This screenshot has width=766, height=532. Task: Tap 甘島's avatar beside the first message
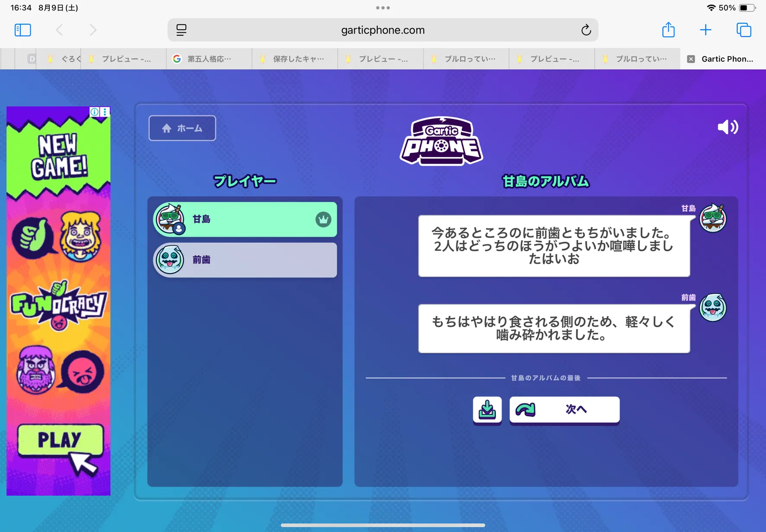coord(712,218)
